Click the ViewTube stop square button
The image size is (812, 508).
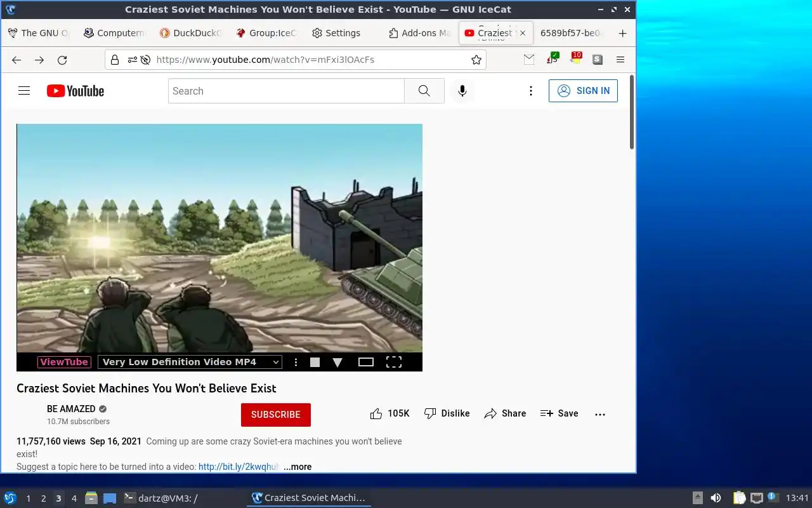[315, 362]
